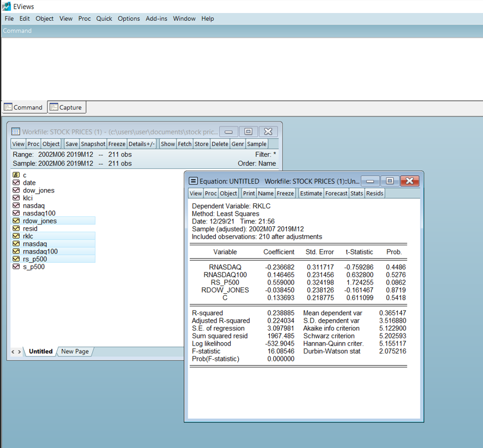Viewport: 483px width, 448px height.
Task: Click inside the command input area
Action: pos(241,65)
